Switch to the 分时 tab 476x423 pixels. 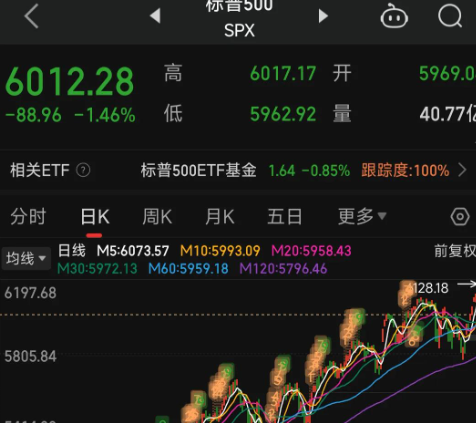[28, 217]
